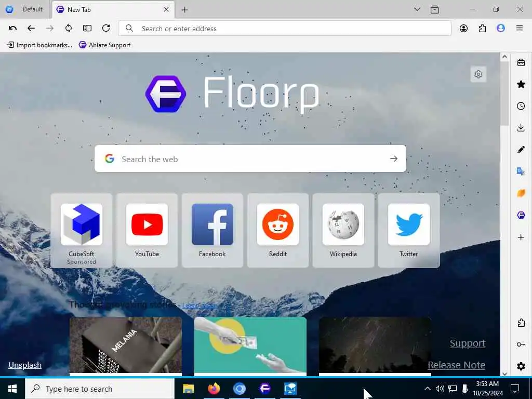Open the Floorp logo sidebar panel

coord(521,215)
